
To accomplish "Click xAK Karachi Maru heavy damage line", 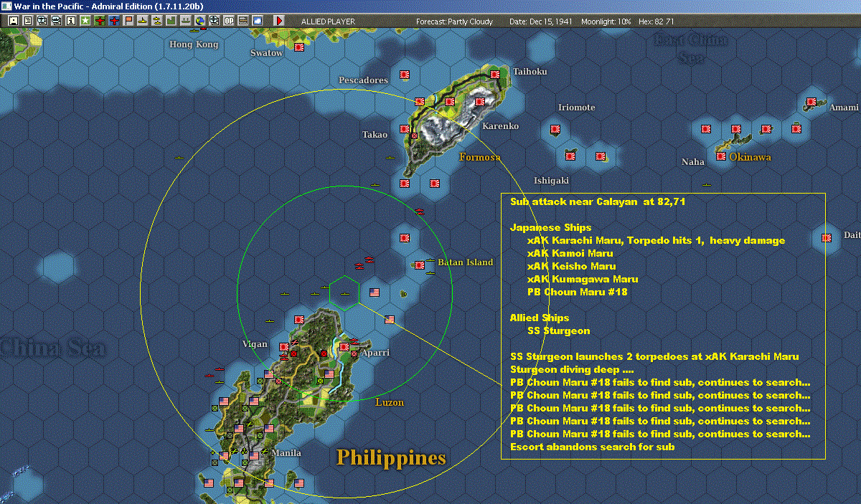I will (x=656, y=241).
